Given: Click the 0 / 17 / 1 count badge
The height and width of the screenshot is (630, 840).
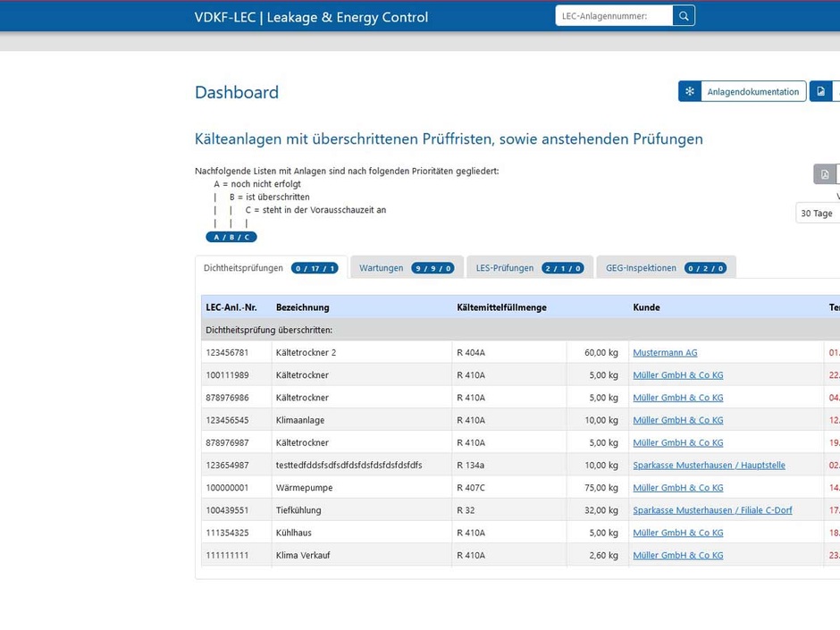Looking at the screenshot, I should pos(314,268).
